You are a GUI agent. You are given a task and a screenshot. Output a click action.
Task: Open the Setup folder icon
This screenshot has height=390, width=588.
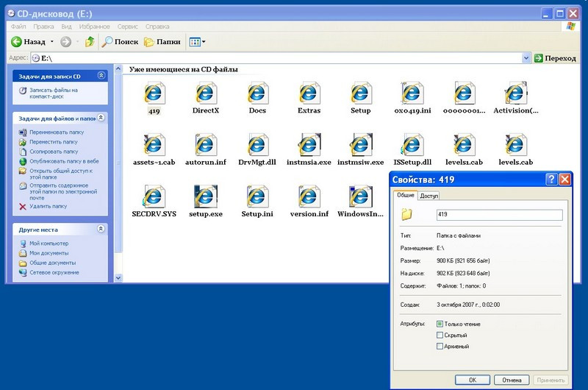tap(360, 93)
